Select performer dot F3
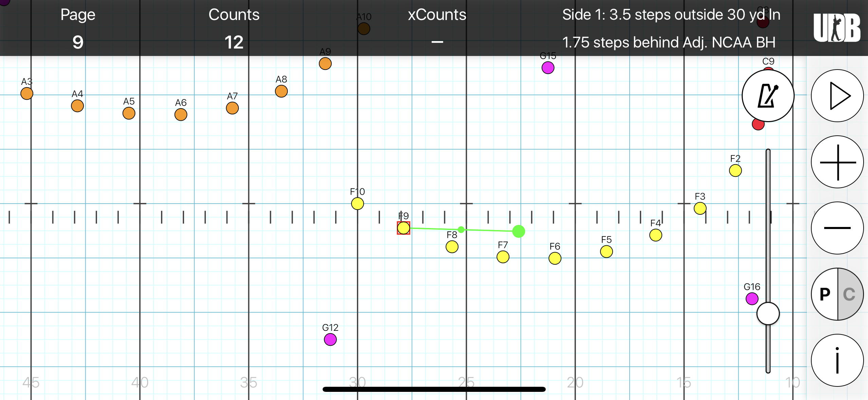Image resolution: width=868 pixels, height=400 pixels. pos(700,208)
